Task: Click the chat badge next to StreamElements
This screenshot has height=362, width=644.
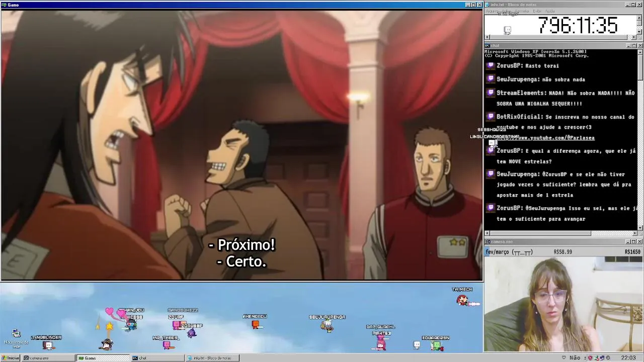Action: click(491, 93)
